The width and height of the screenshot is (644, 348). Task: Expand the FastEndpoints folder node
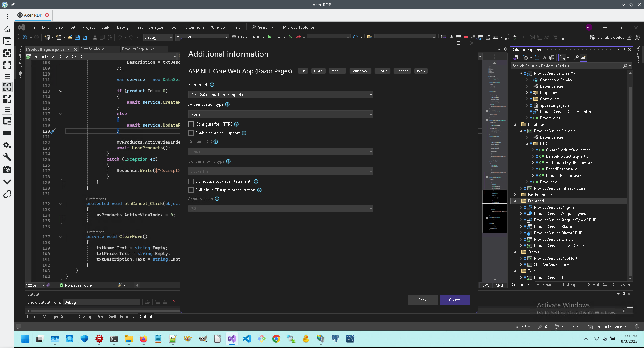point(515,195)
